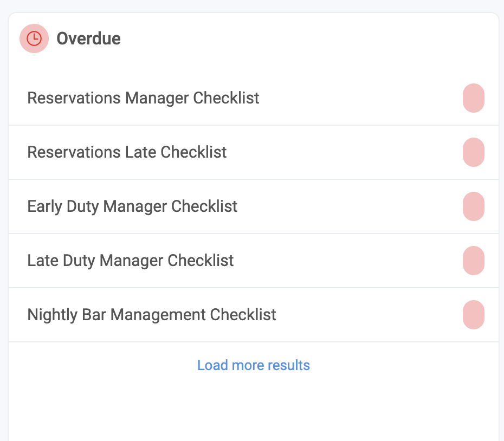Expand more overdue checklist entries
The image size is (504, 441).
click(x=253, y=365)
